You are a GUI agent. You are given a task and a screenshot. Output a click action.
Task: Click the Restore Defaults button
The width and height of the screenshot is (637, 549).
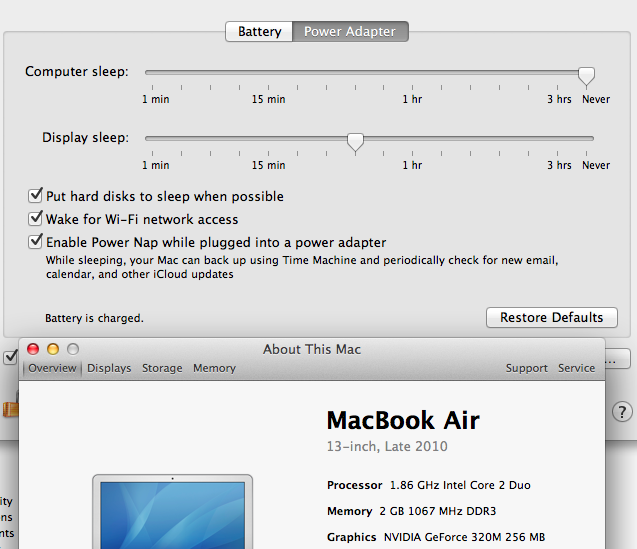coord(551,317)
